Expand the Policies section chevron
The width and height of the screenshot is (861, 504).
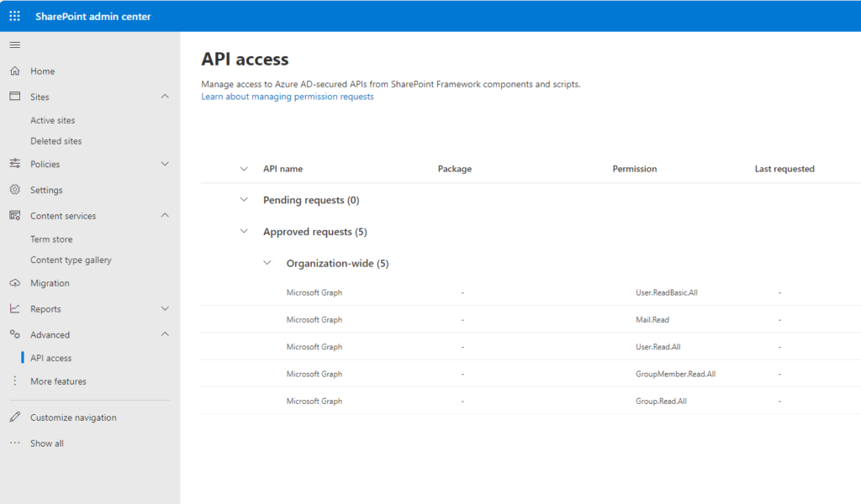[165, 164]
